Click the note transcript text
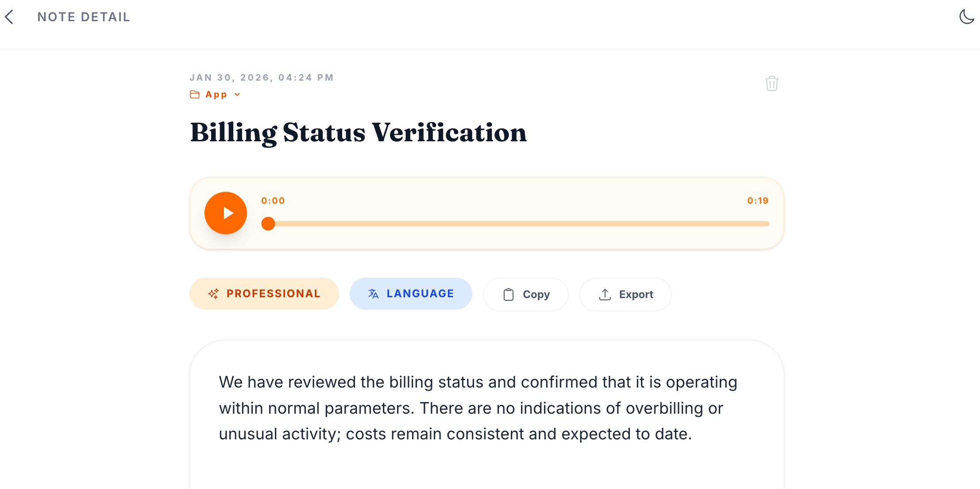 (x=478, y=408)
